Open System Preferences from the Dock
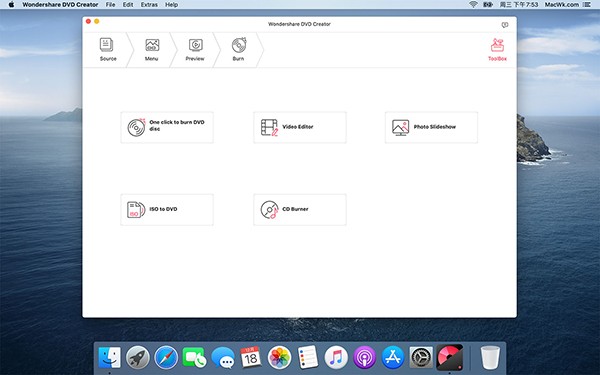 [x=421, y=357]
